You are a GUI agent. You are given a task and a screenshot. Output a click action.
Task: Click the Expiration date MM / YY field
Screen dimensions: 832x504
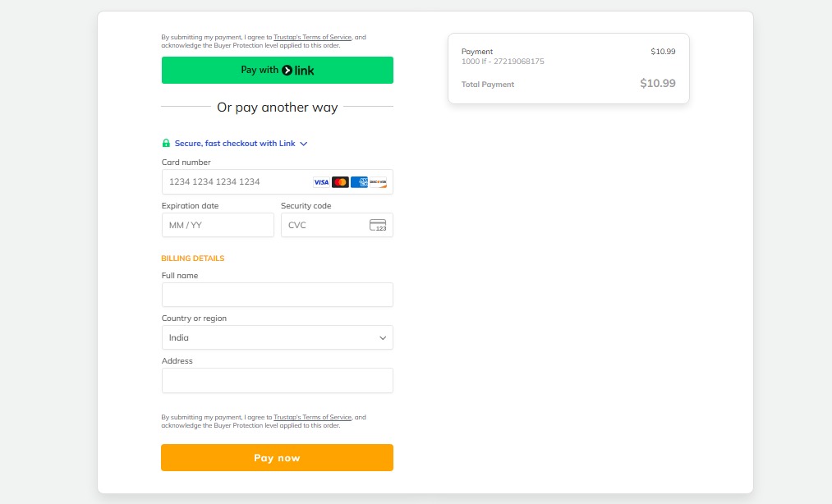[218, 225]
